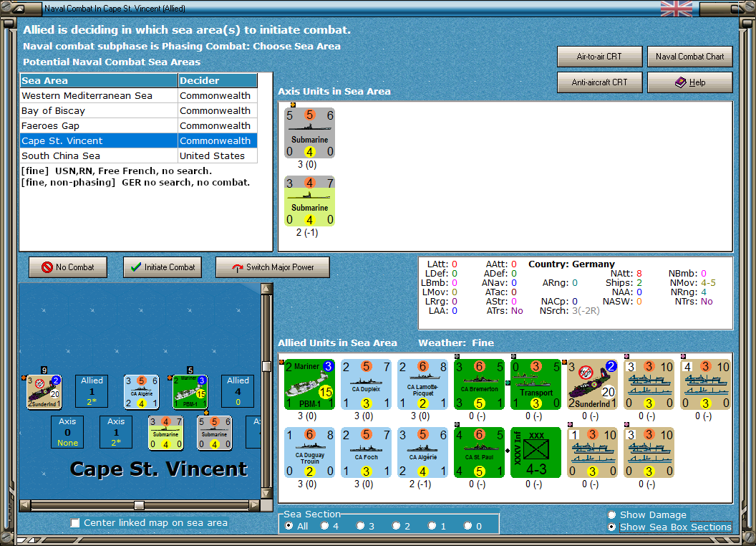The width and height of the screenshot is (756, 546).
Task: Choose Faeroes Gap sea area row
Action: pos(138,125)
